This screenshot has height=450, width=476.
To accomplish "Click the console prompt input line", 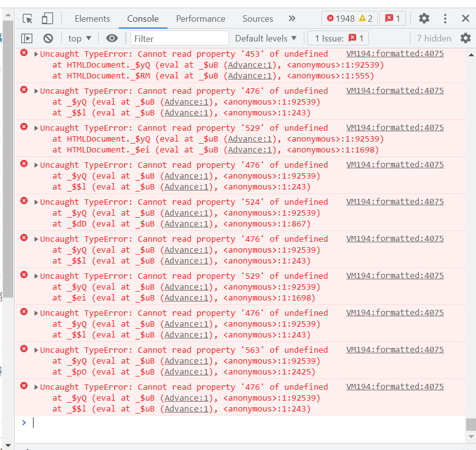I will coord(243,423).
